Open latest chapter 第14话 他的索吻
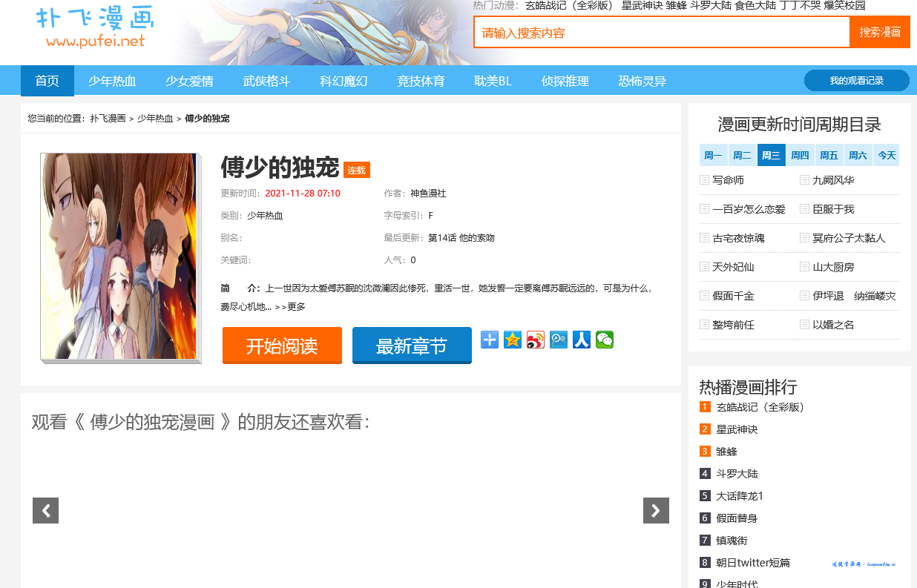The width and height of the screenshot is (917, 588). [461, 238]
